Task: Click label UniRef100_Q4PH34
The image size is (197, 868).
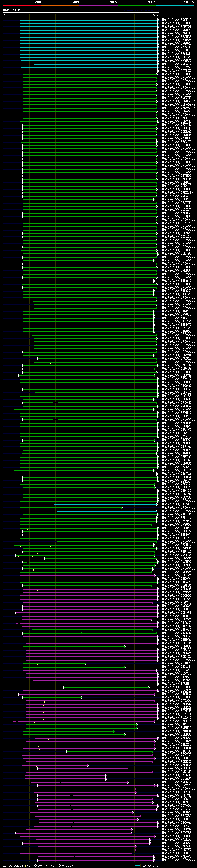Action: coord(176,453)
